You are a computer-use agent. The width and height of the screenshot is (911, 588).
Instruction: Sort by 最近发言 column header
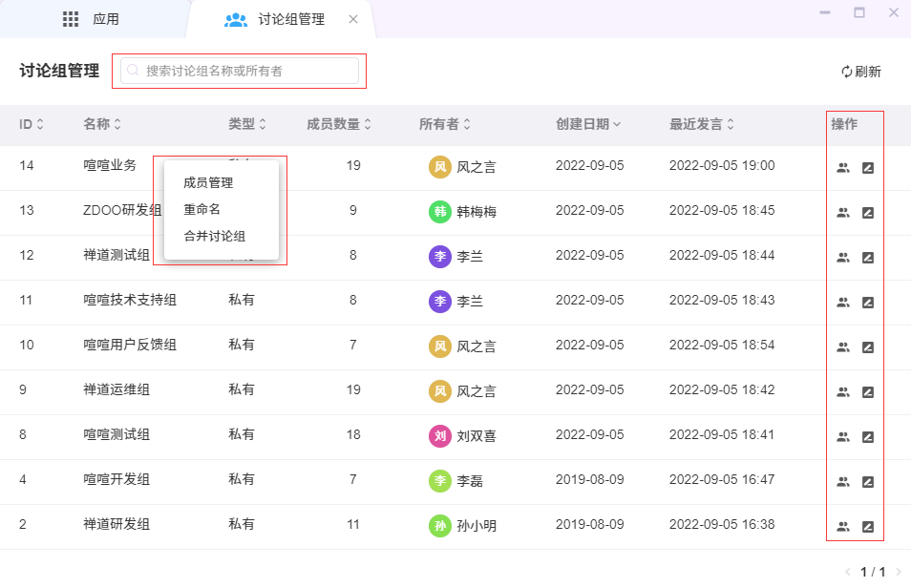tap(702, 124)
